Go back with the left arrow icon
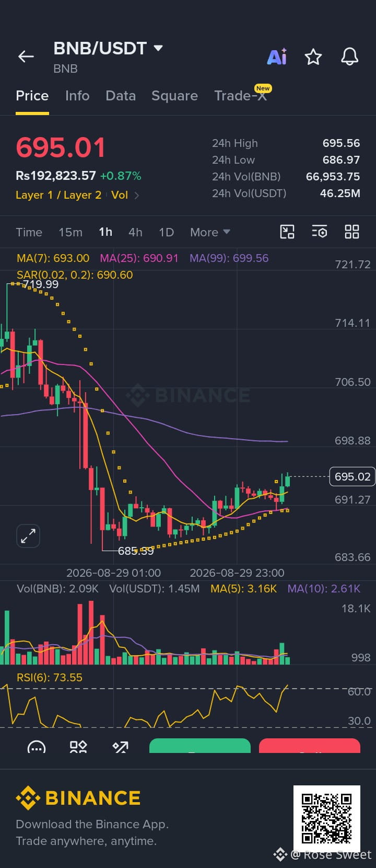This screenshot has height=868, width=376. pos(26,56)
